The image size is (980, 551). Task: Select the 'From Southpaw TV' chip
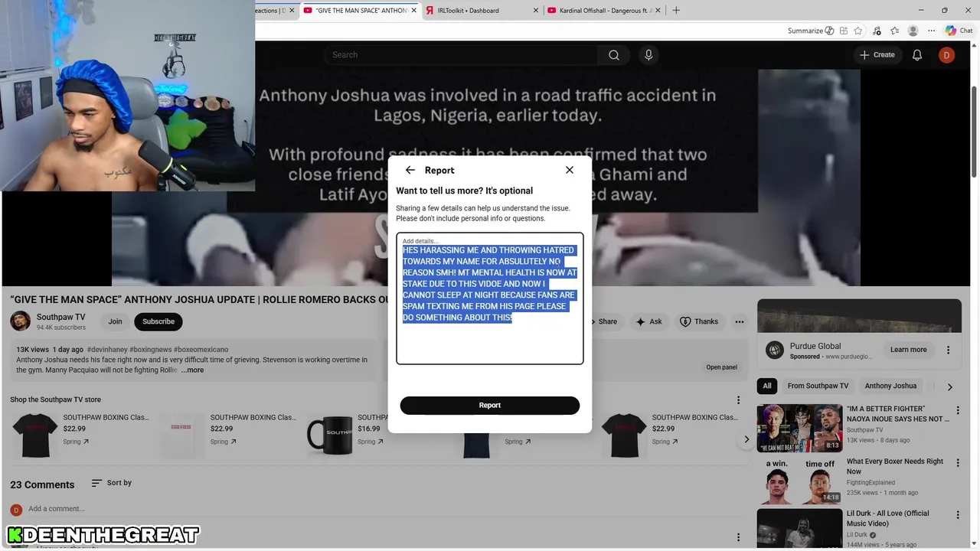coord(818,386)
